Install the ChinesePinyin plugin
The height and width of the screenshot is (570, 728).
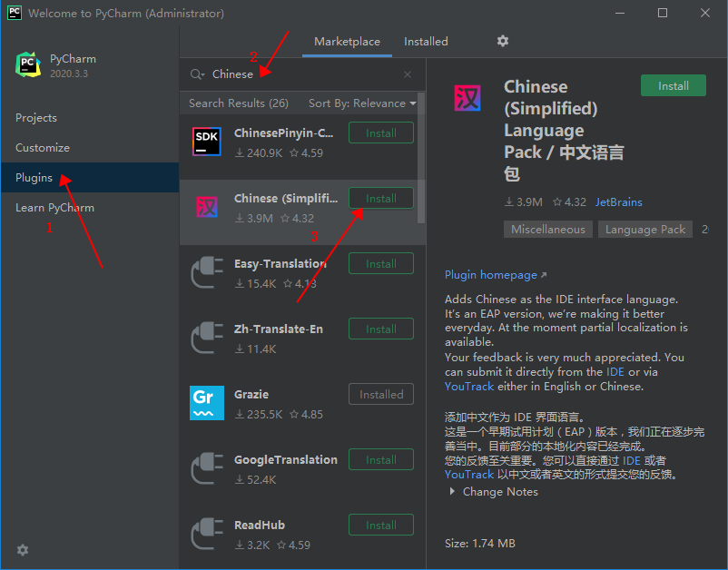381,133
